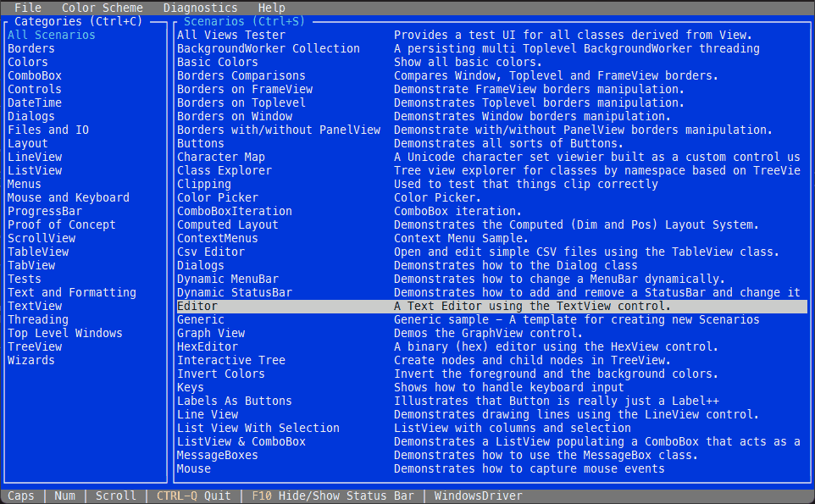Viewport: 815px width, 504px height.
Task: Select the HexEditor scenario
Action: point(208,346)
